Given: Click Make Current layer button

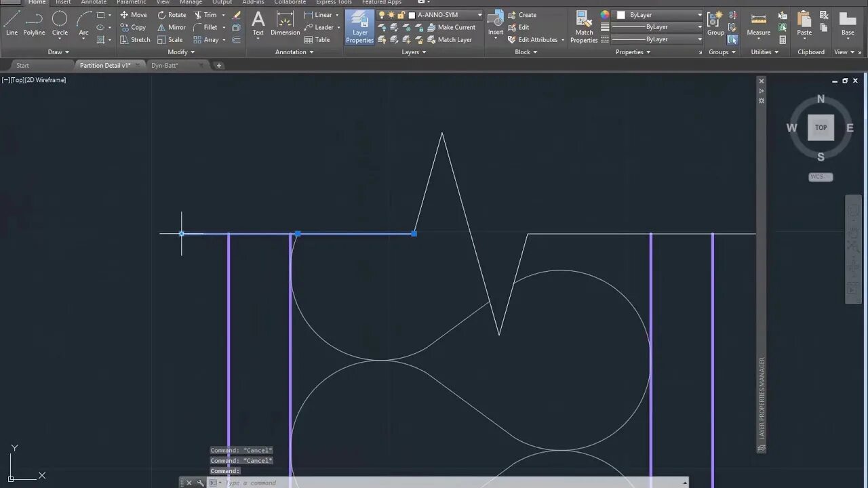Looking at the screenshot, I should pyautogui.click(x=451, y=27).
